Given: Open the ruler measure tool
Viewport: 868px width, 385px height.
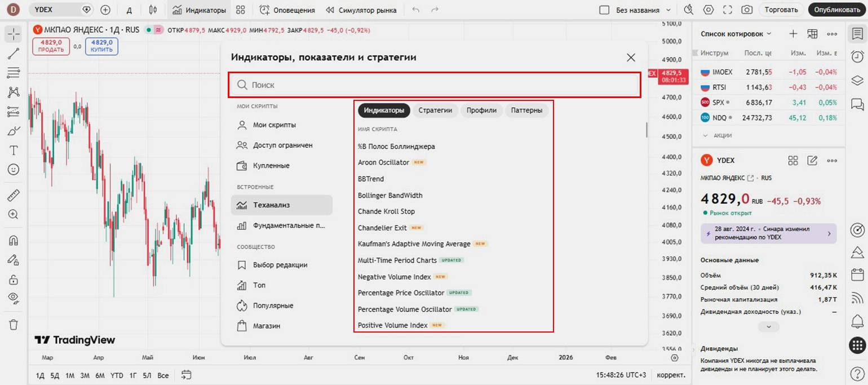Looking at the screenshot, I should (14, 196).
